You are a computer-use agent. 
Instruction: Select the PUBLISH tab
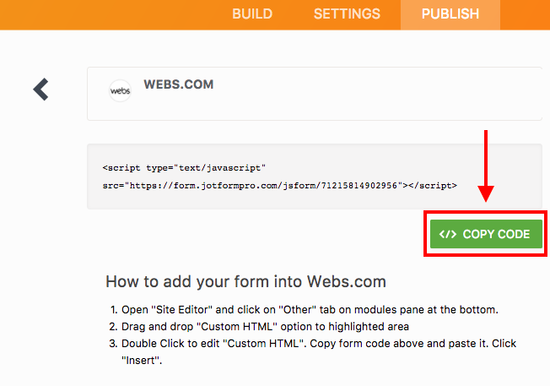point(450,14)
